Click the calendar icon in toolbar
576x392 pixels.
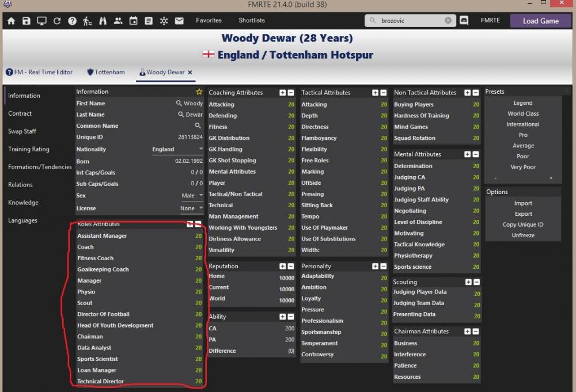pyautogui.click(x=134, y=21)
